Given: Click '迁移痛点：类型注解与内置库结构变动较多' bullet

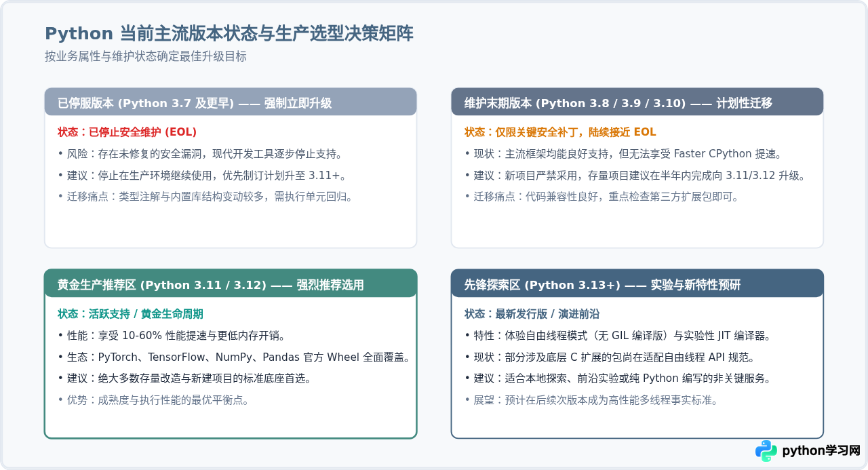Looking at the screenshot, I should (205, 197).
